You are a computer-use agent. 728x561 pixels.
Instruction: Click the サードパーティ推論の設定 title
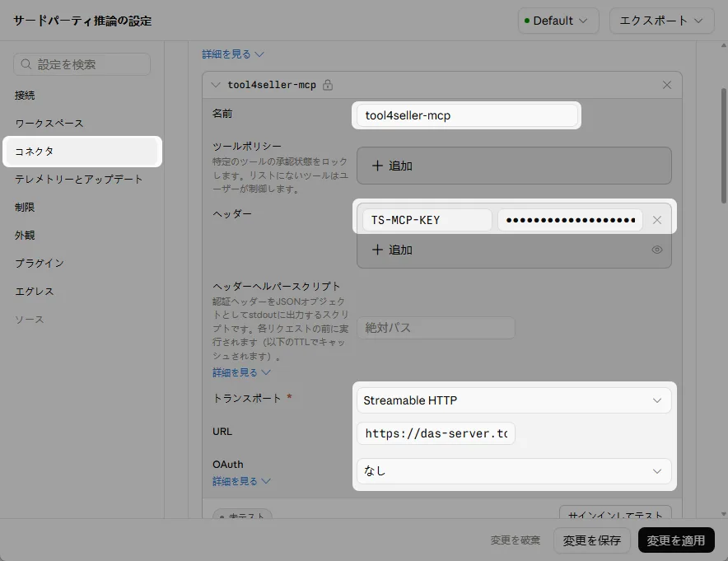pos(82,21)
